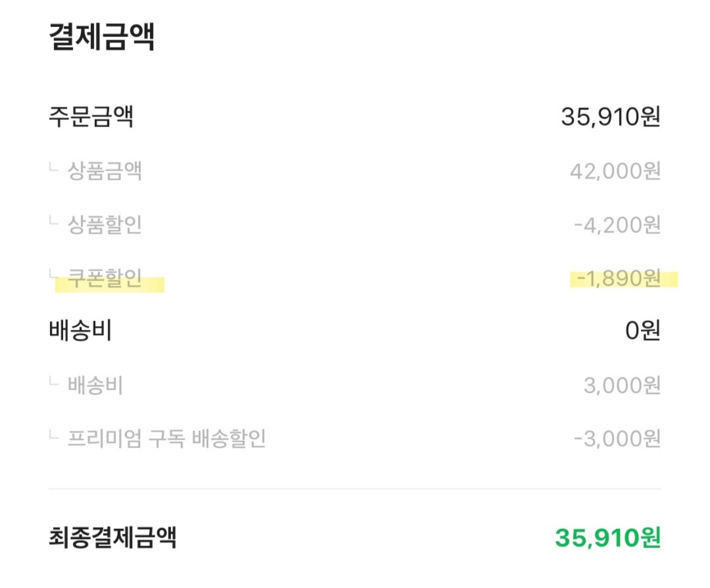710x588 pixels.
Task: Select the bold 배송비 row label
Action: coord(80,331)
